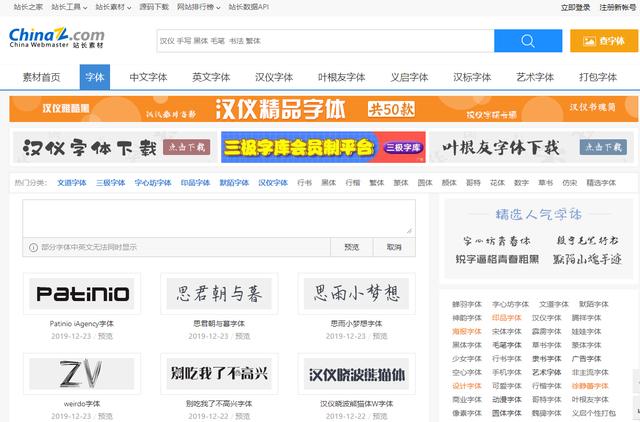Open the 义启字体 navigation tab
The image size is (640, 422).
click(x=409, y=77)
